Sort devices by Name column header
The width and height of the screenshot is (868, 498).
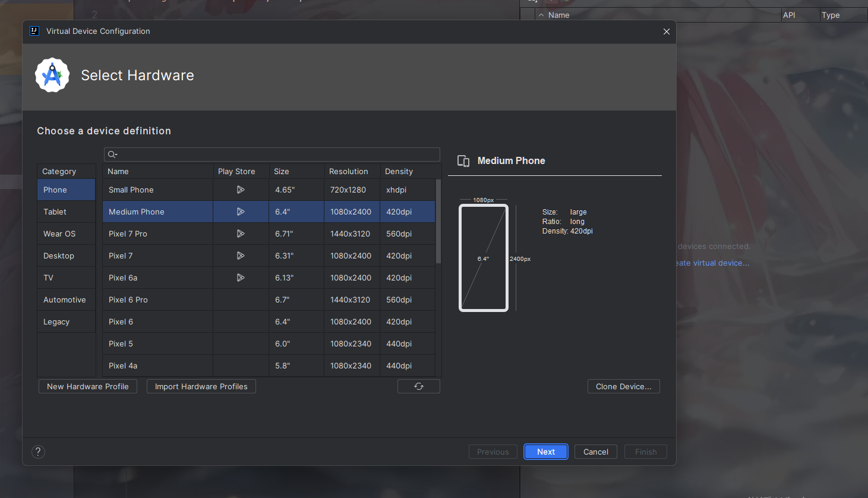(x=157, y=171)
